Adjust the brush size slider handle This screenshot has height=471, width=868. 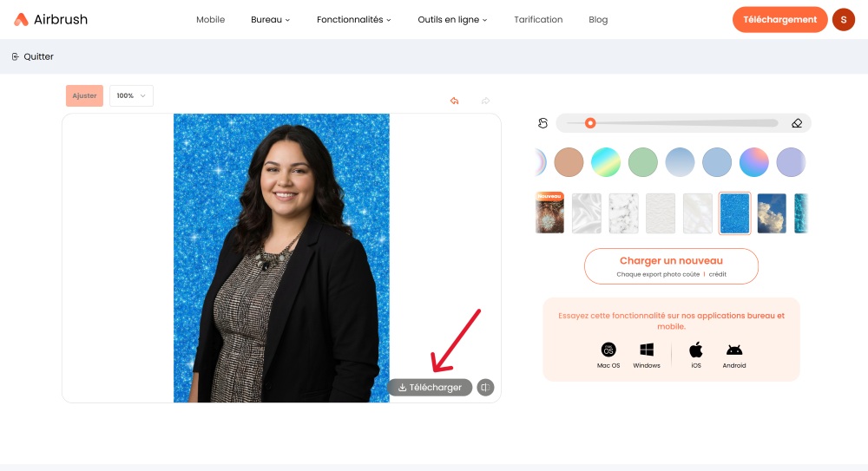point(590,123)
